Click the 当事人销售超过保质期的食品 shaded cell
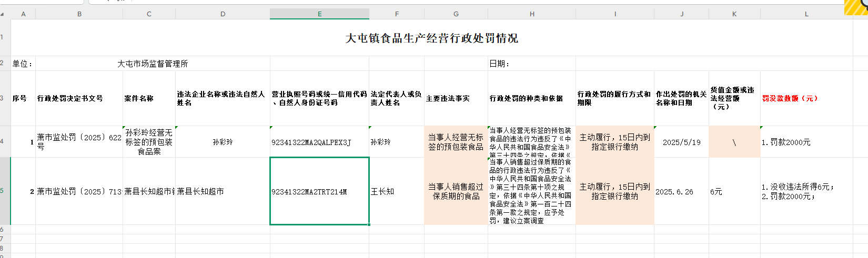Image resolution: width=868 pixels, height=258 pixels. pos(456,191)
